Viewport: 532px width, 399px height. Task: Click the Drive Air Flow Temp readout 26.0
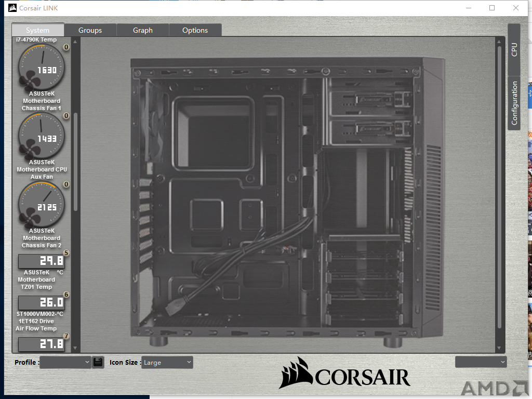pyautogui.click(x=41, y=302)
